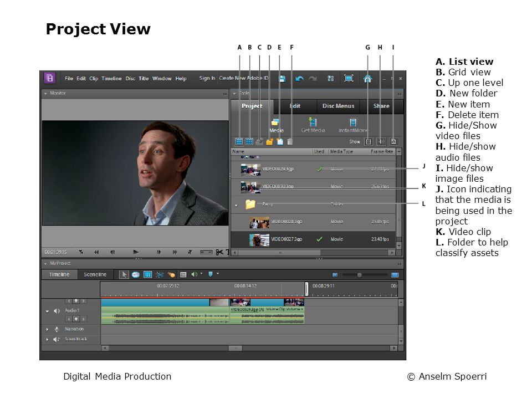The height and width of the screenshot is (399, 532).
Task: Select the VIDEO0029.3gp clip thumbnail
Action: tap(250, 170)
